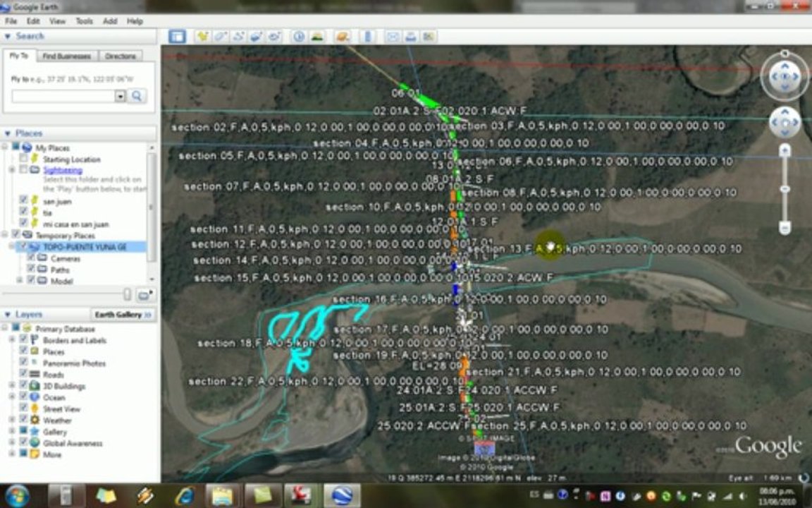Image resolution: width=812 pixels, height=508 pixels.
Task: Show historical imagery clock icon
Action: (299, 36)
